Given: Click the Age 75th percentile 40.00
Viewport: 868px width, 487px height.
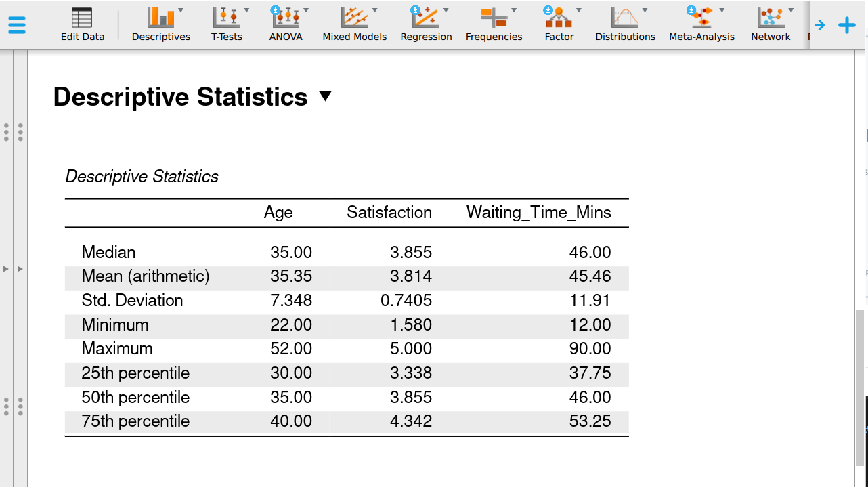Looking at the screenshot, I should (291, 421).
